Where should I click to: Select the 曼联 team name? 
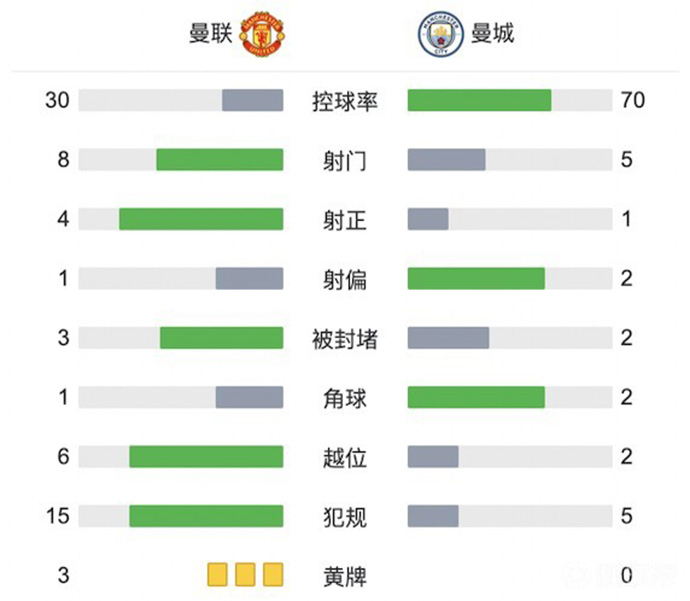211,34
